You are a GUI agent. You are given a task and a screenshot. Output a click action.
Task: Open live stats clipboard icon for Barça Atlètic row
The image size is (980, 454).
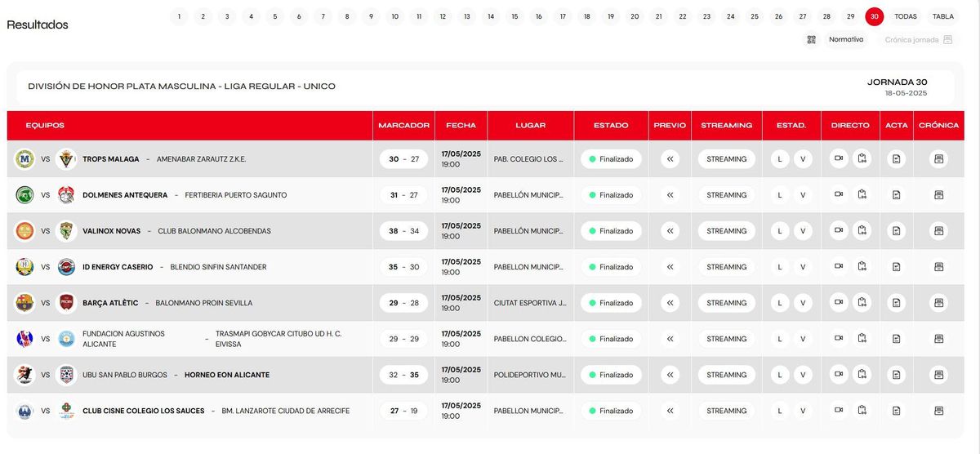[x=862, y=303]
